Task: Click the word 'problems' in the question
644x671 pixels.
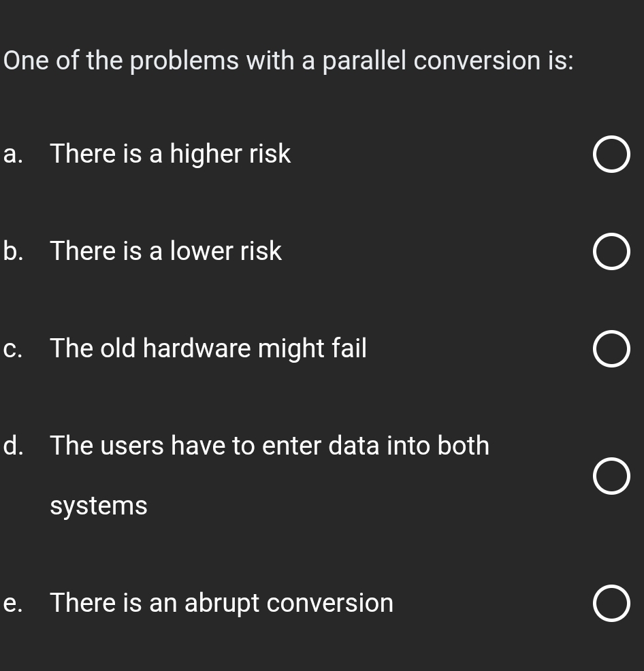Action: coord(183,61)
